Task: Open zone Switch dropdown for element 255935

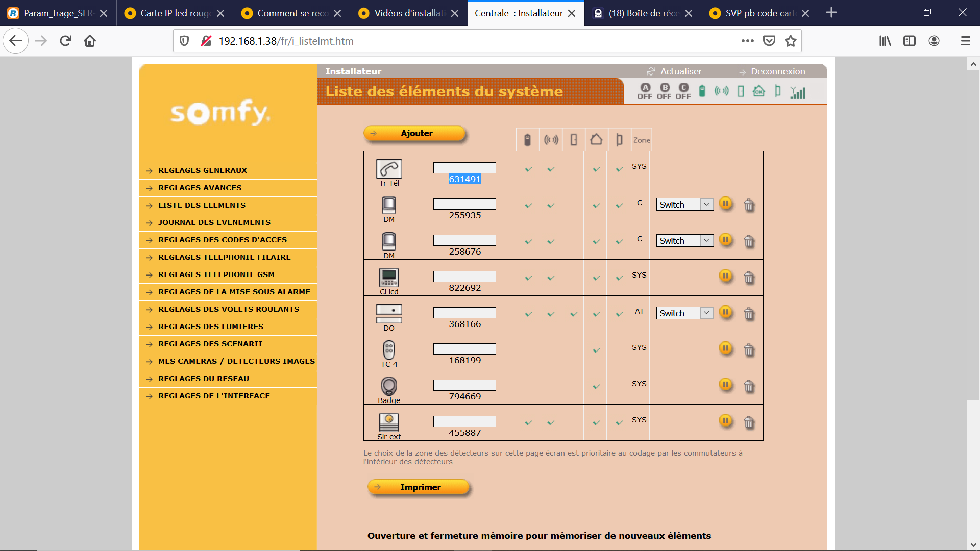Action: tap(685, 205)
